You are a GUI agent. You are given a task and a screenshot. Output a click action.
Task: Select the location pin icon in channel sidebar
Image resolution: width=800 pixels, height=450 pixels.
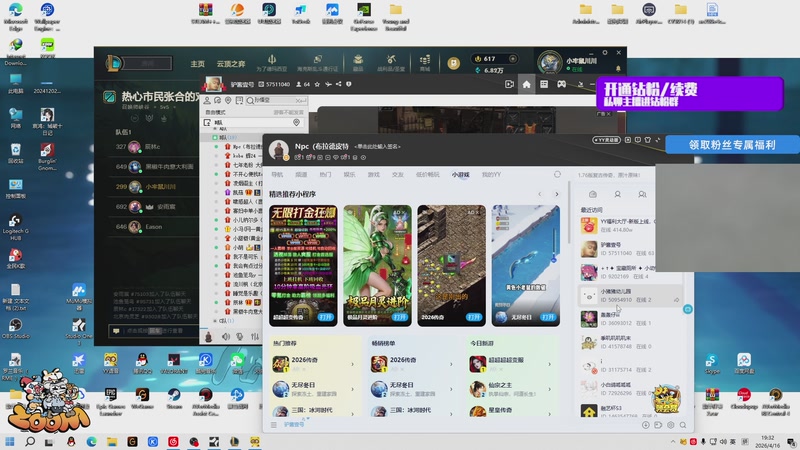tap(228, 101)
